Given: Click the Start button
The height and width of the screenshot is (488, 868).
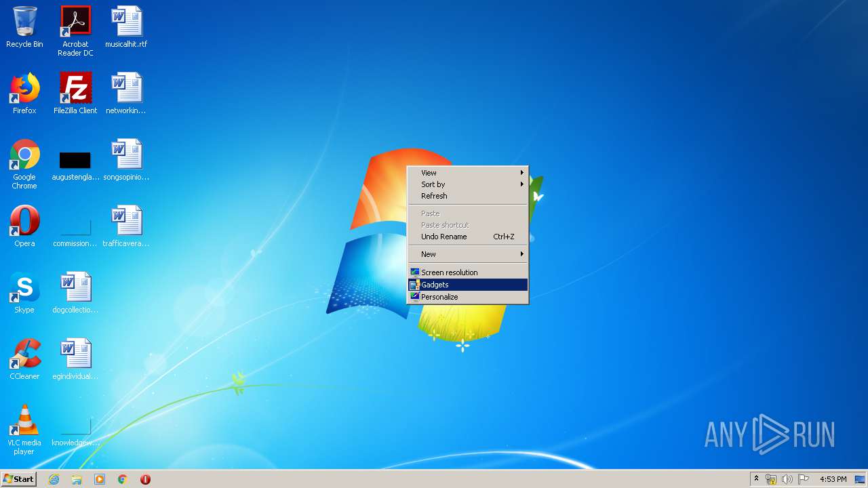Looking at the screenshot, I should pos(18,479).
